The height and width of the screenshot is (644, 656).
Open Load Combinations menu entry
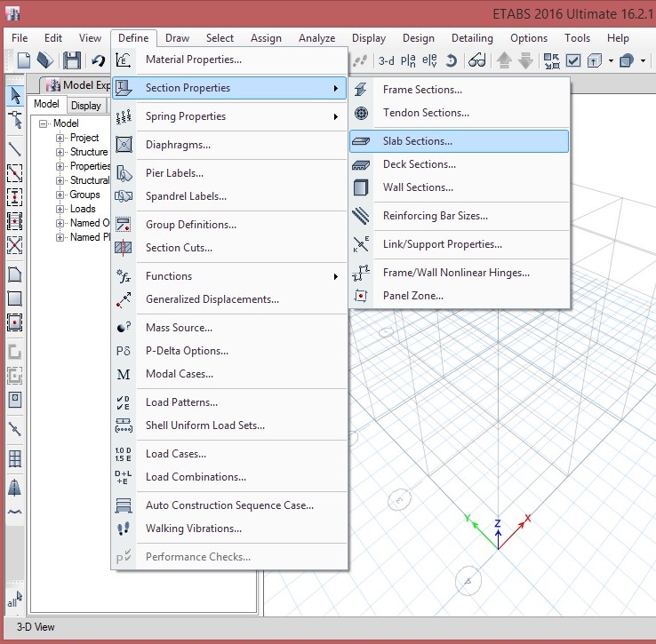click(196, 477)
